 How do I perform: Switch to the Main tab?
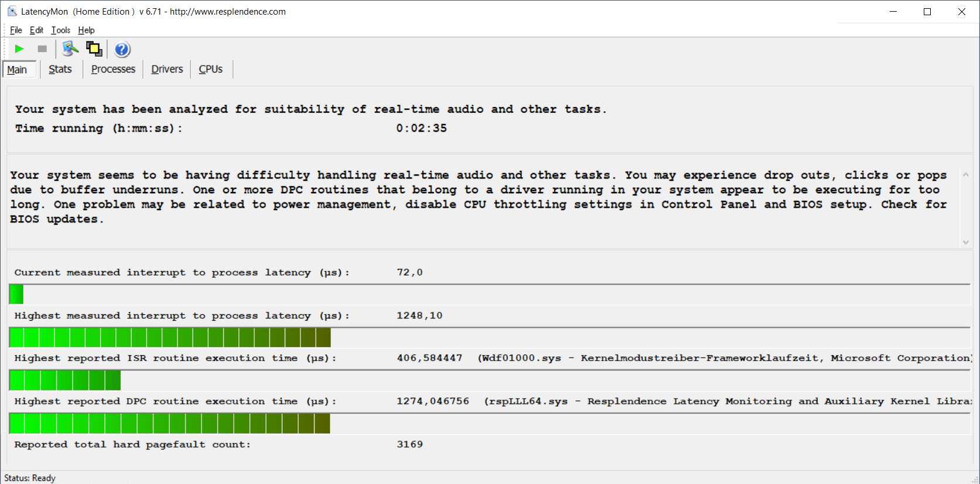coord(17,70)
